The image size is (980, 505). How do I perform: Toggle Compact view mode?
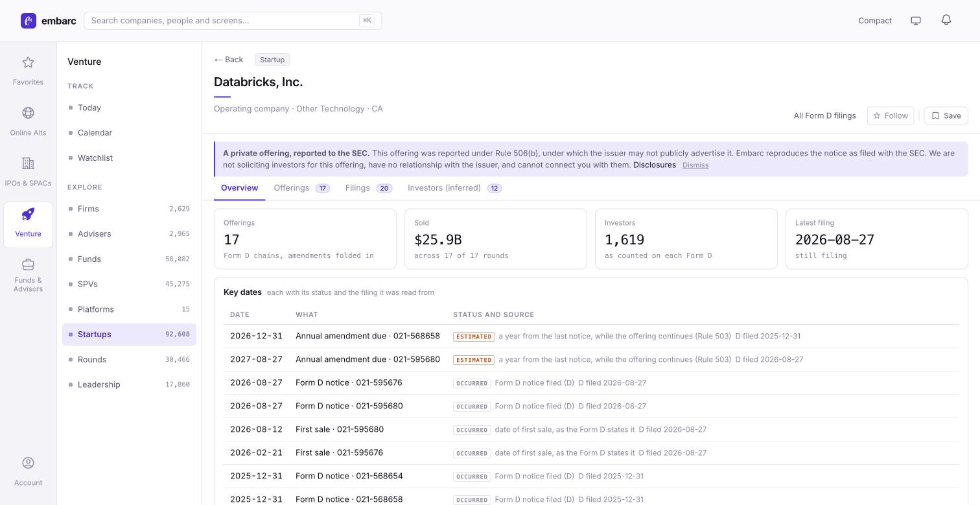(x=875, y=21)
